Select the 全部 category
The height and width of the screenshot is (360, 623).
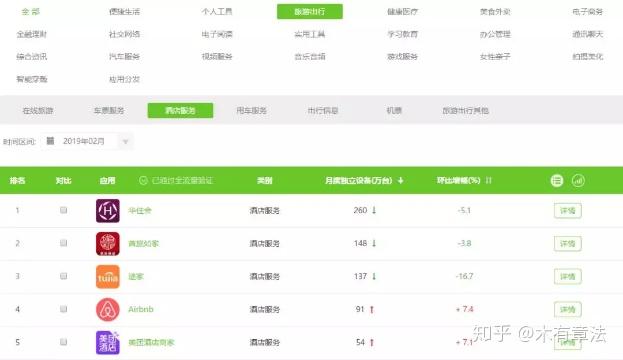pyautogui.click(x=31, y=12)
